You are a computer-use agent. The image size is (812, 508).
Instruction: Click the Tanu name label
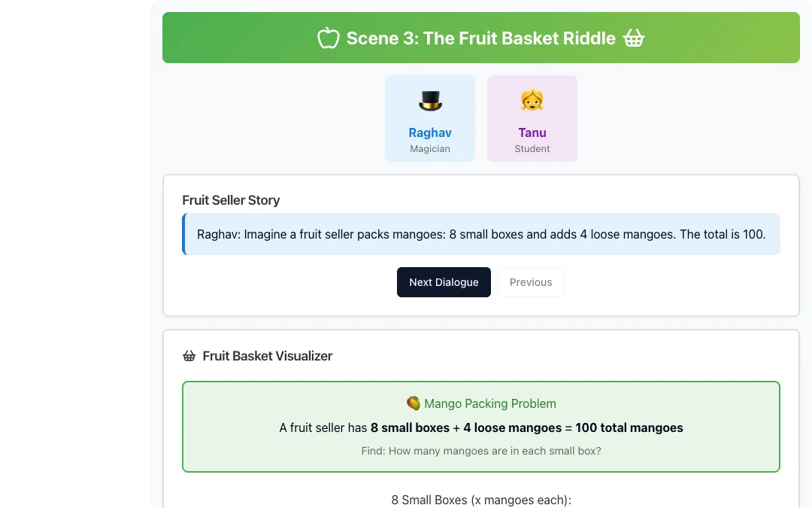pos(532,132)
